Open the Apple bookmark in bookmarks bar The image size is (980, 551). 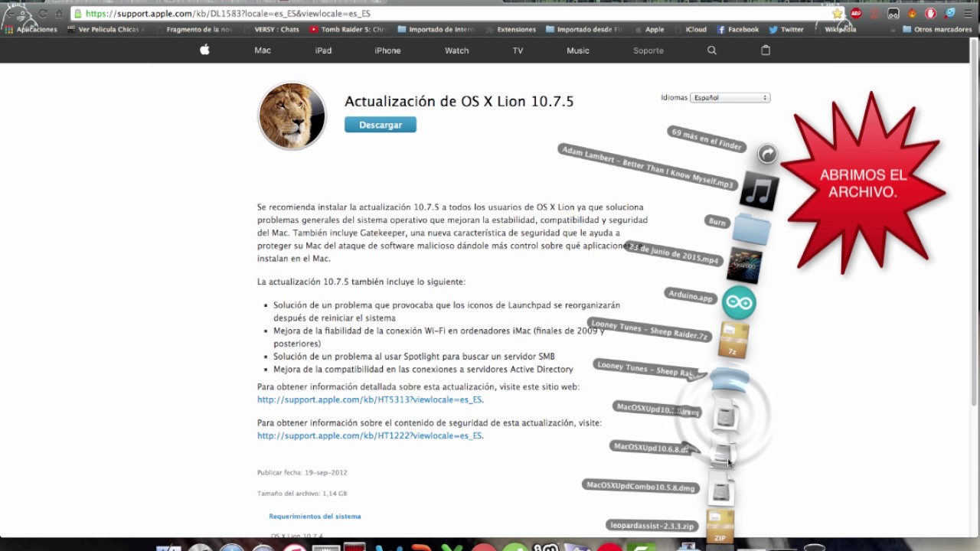[x=648, y=29]
